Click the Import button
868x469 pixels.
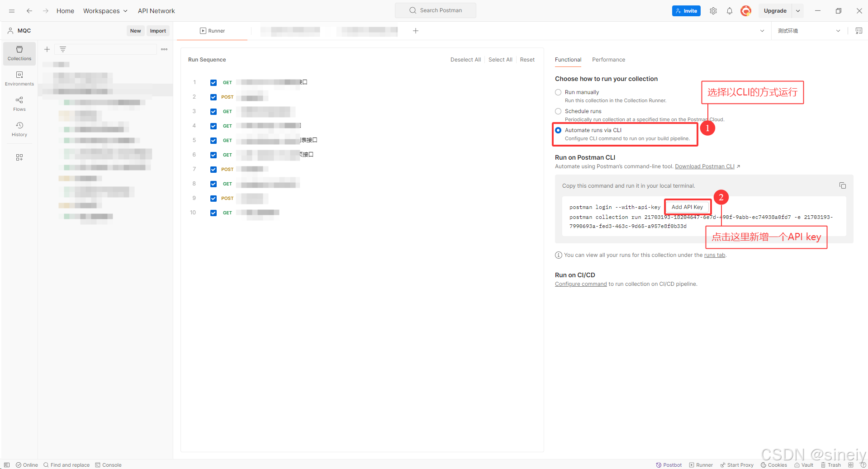coord(158,31)
